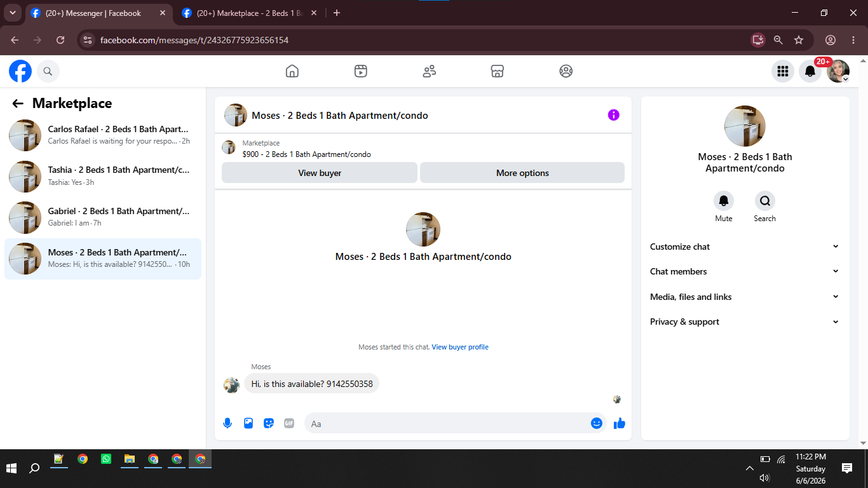Mute the Moses conversation

point(724,201)
